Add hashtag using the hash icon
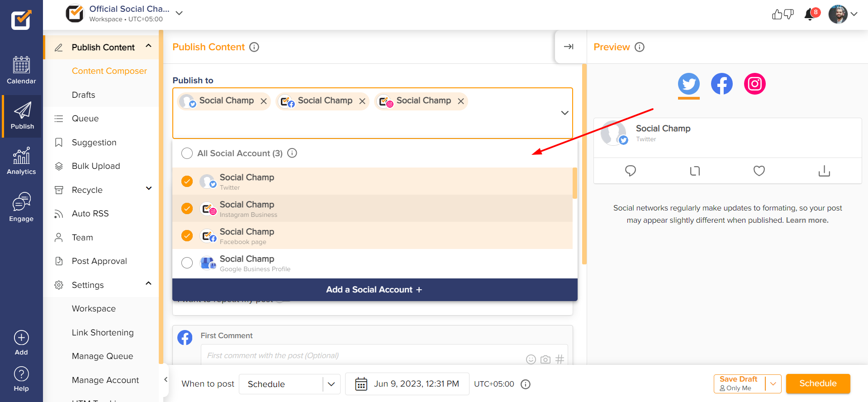Viewport: 868px width, 402px height. [x=560, y=359]
